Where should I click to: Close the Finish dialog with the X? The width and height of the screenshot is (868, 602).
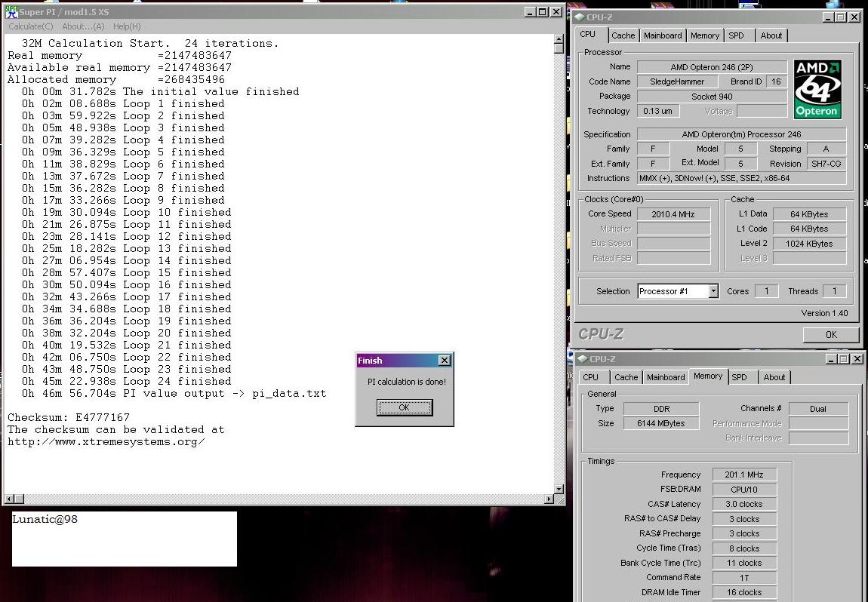[444, 360]
